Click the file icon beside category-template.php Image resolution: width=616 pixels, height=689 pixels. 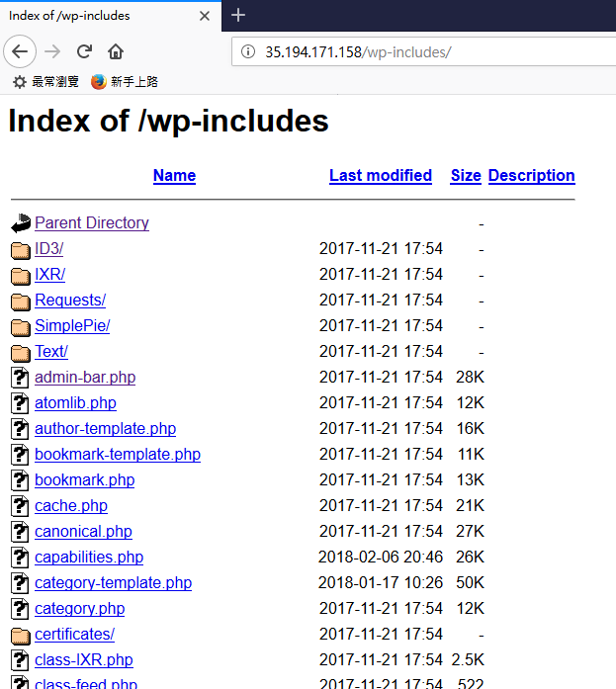[20, 583]
